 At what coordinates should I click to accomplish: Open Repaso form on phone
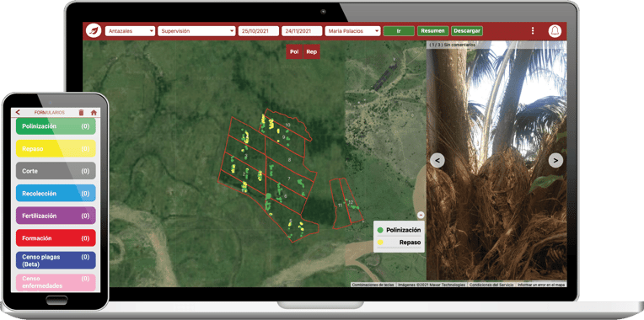[x=56, y=148]
